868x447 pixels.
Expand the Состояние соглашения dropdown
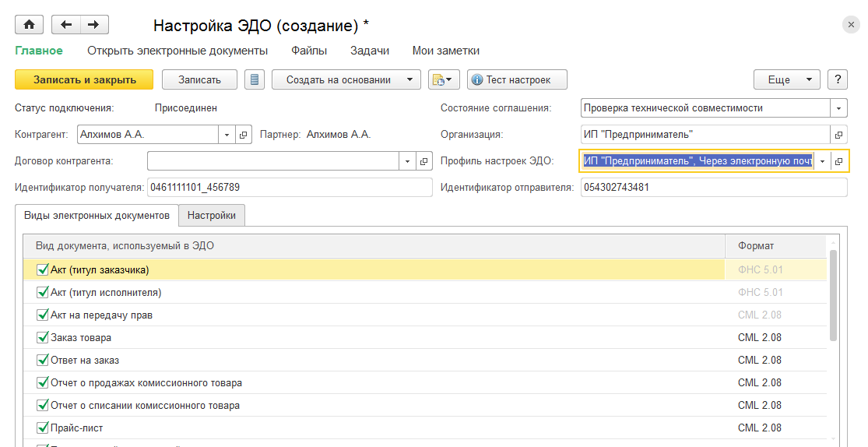click(839, 108)
